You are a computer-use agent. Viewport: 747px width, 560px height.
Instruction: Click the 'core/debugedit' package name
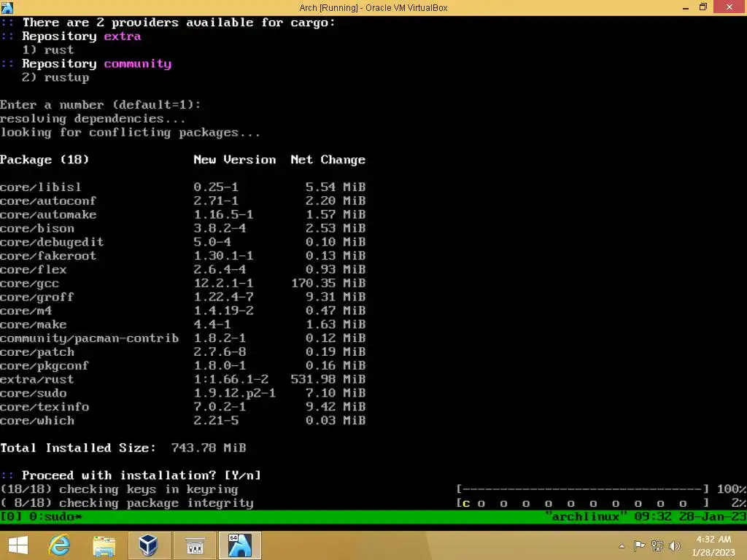[52, 242]
